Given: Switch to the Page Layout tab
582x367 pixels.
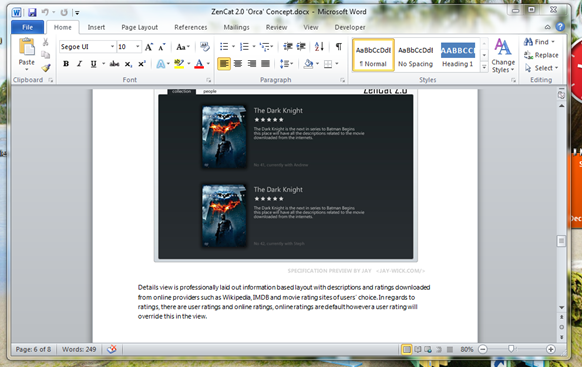Looking at the screenshot, I should (x=140, y=27).
